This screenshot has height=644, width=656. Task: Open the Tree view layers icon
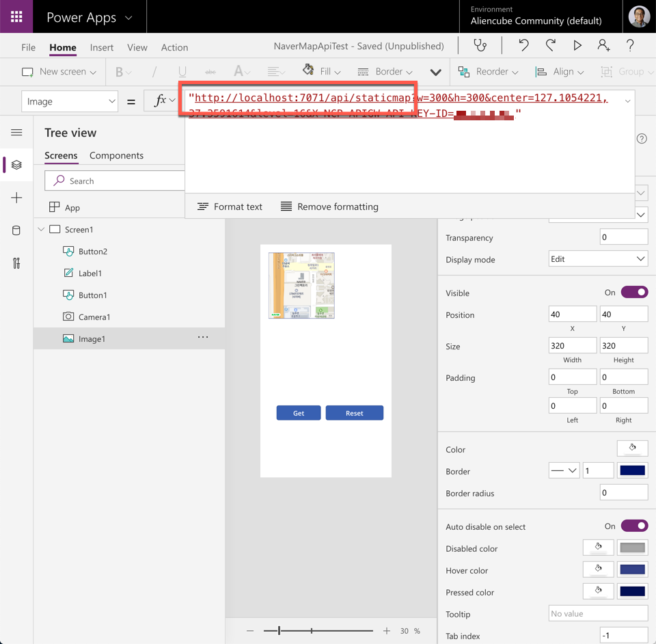(x=16, y=165)
